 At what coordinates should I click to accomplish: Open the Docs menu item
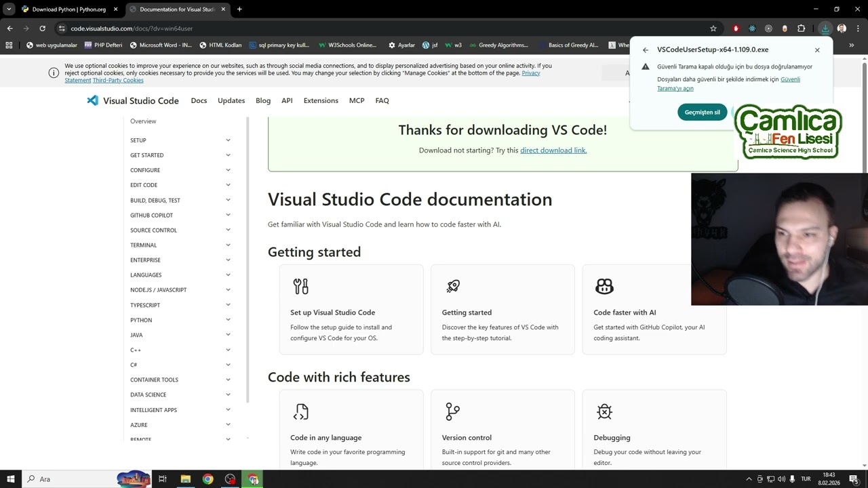(199, 100)
